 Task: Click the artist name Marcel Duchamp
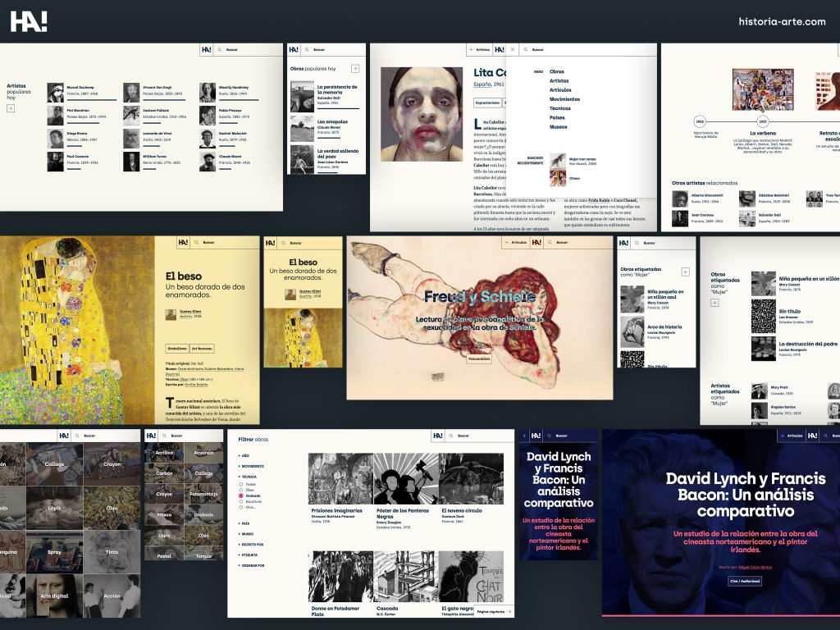80,87
